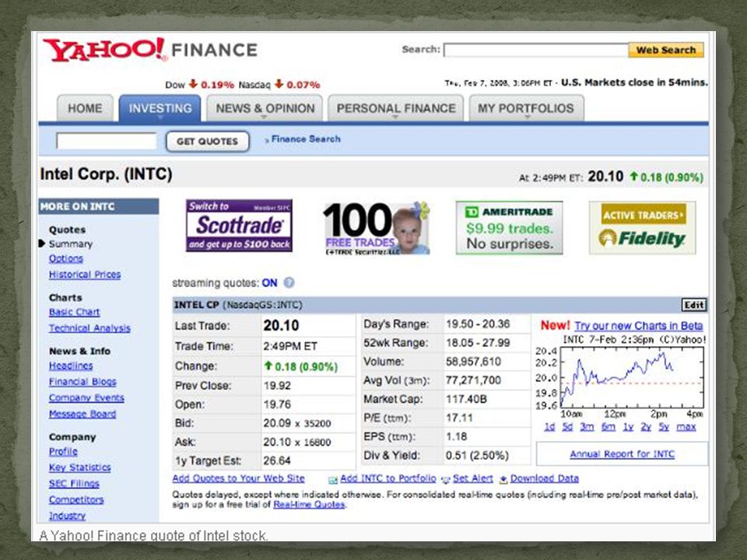This screenshot has width=747, height=560.
Task: Open the MY PORTFOLIOS tab
Action: pos(526,108)
